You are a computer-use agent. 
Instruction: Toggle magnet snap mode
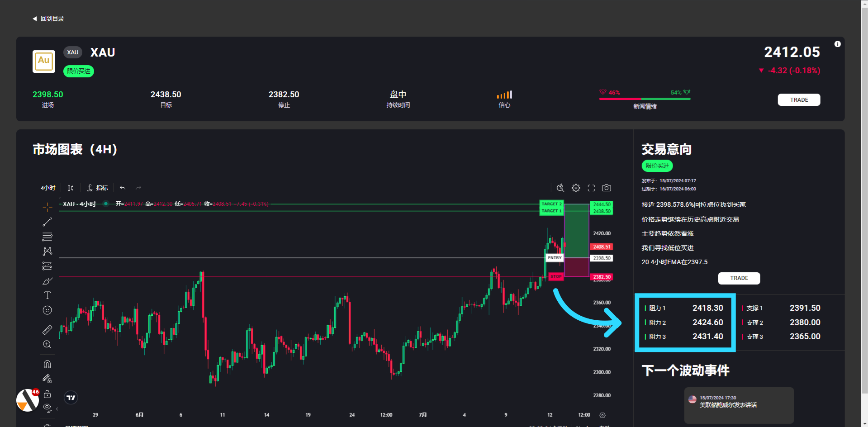47,364
